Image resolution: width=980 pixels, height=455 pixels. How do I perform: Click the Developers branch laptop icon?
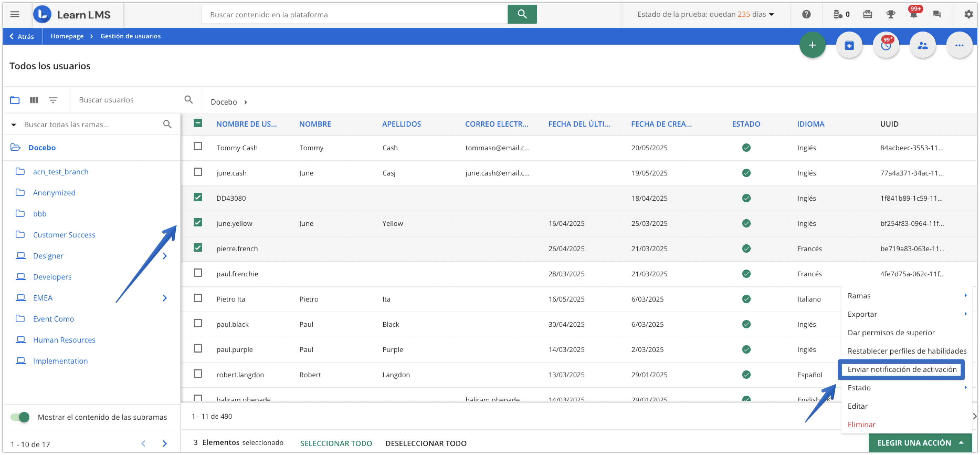coord(20,277)
